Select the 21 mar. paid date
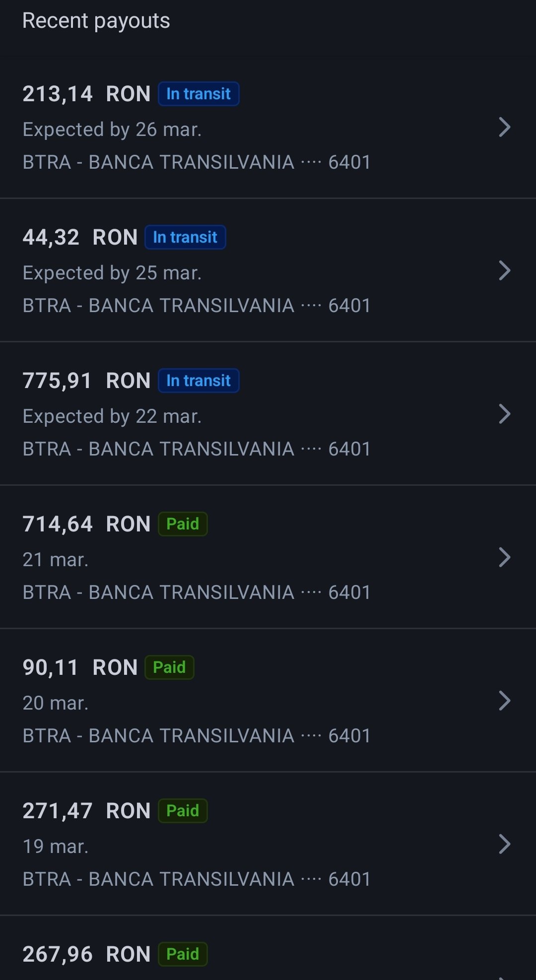 click(x=56, y=560)
